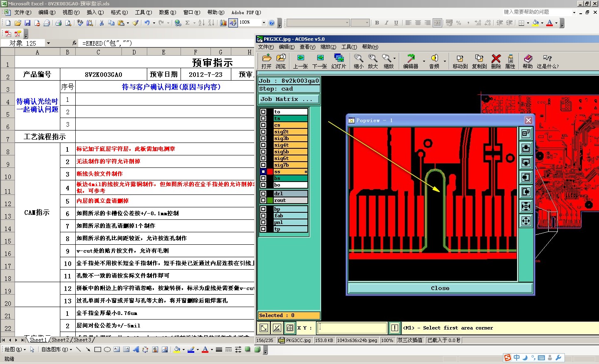Toggle the Drawing toolbar button beside zoom box

click(x=233, y=23)
